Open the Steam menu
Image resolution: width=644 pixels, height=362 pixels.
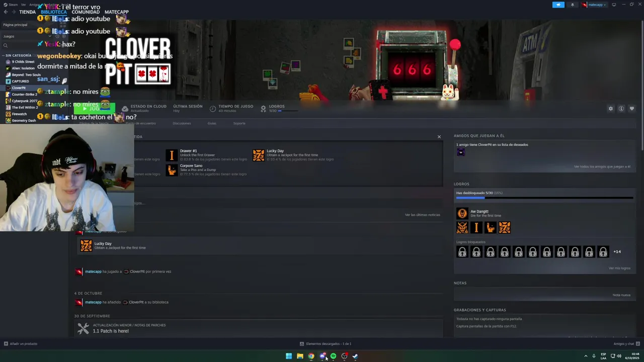pyautogui.click(x=11, y=5)
